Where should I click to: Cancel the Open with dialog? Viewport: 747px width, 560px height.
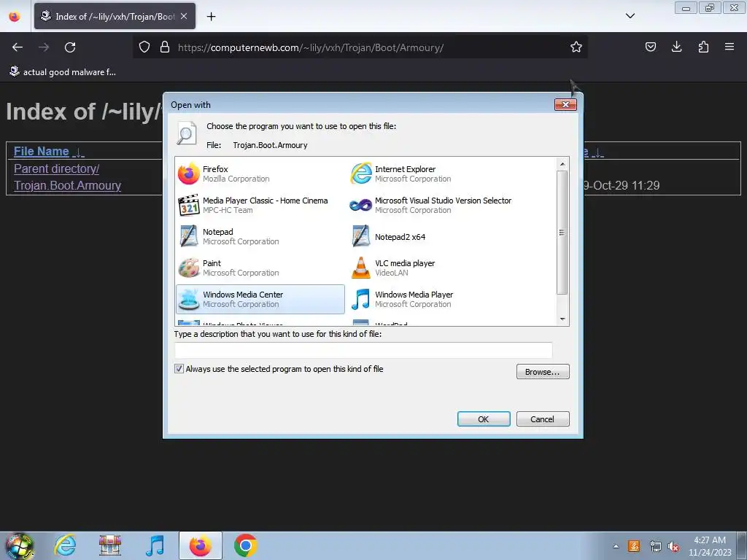tap(543, 419)
